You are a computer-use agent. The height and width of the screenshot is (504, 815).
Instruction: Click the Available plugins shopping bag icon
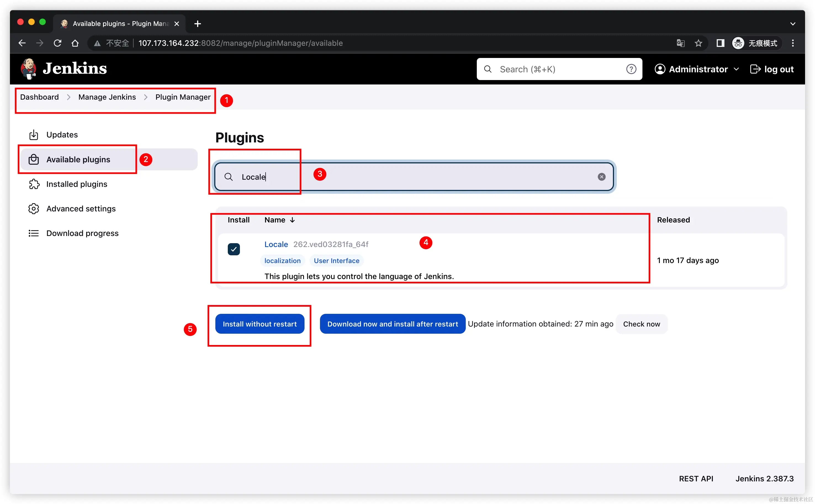point(34,159)
